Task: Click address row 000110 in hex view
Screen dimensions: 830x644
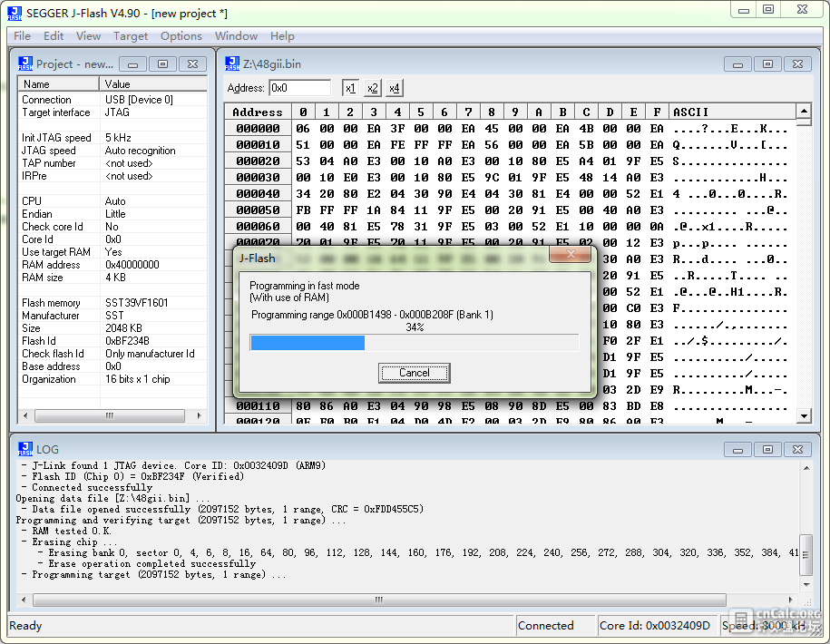Action: (x=258, y=405)
